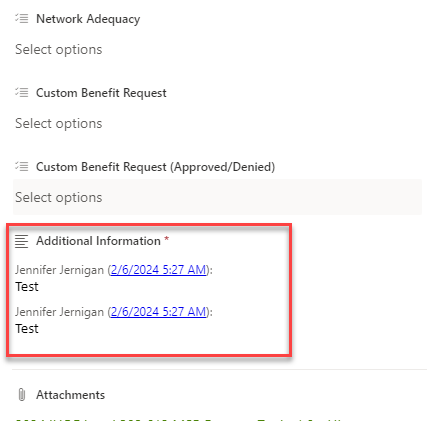
Task: Click the Network Adequacy field label
Action: click(88, 19)
